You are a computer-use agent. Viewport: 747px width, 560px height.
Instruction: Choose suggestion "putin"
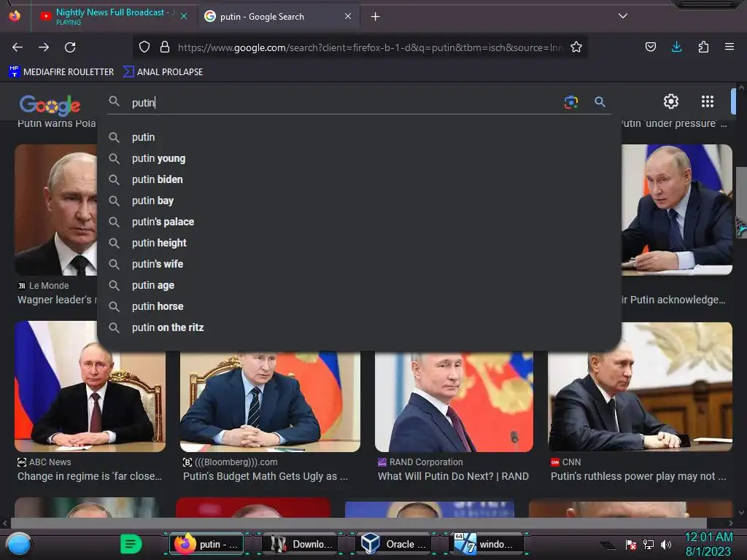[359, 137]
